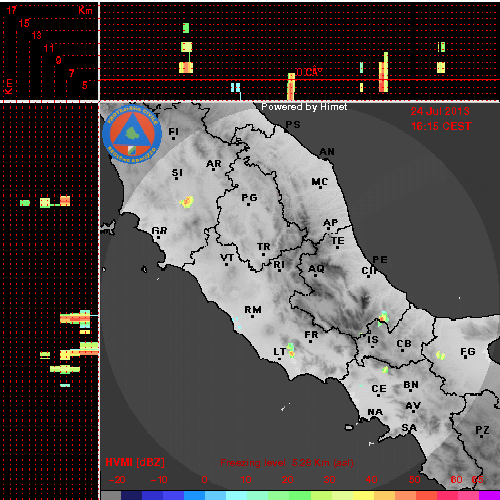Screen dimensions: 500x500
Task: Click the PG city label
Action: point(249,198)
